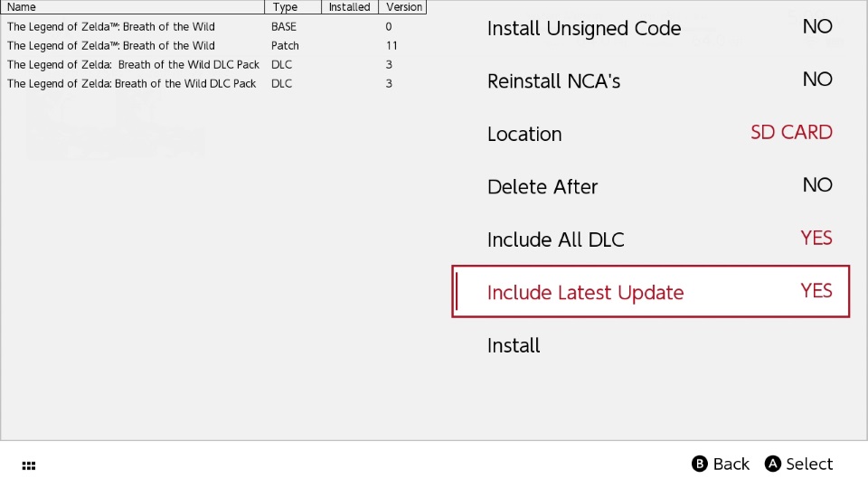Screen dimensions: 868x488
Task: Turn off Include Latest Update
Action: 650,292
